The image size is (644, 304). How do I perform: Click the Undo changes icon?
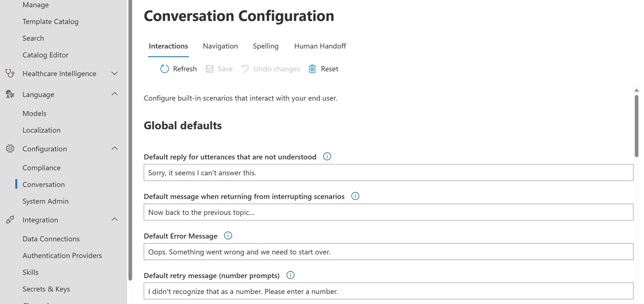pyautogui.click(x=245, y=69)
